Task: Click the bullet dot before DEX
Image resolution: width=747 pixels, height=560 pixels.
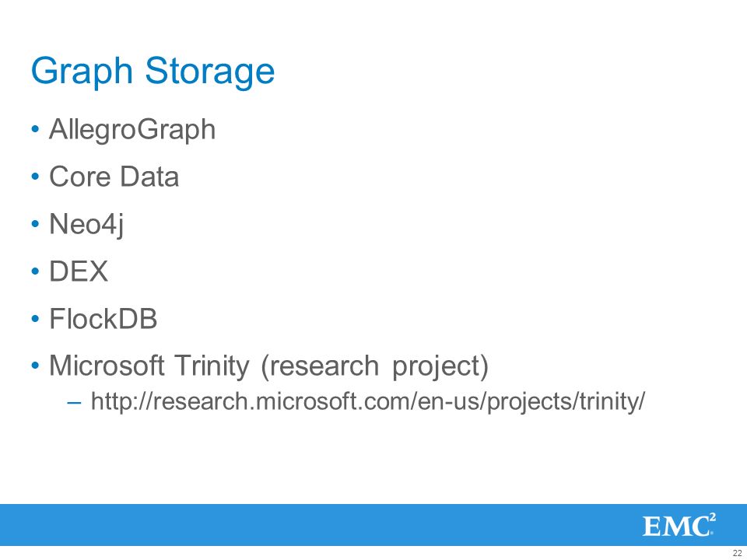Action: point(35,271)
